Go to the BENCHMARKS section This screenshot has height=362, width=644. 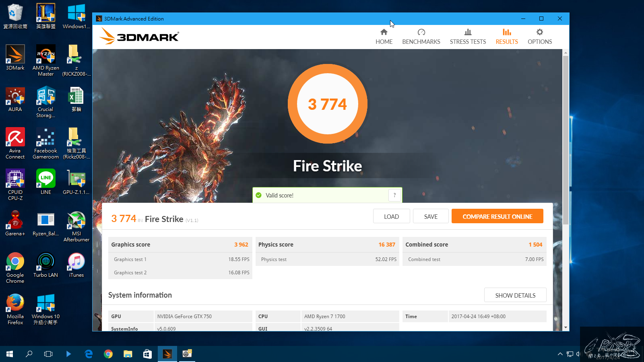click(x=421, y=37)
